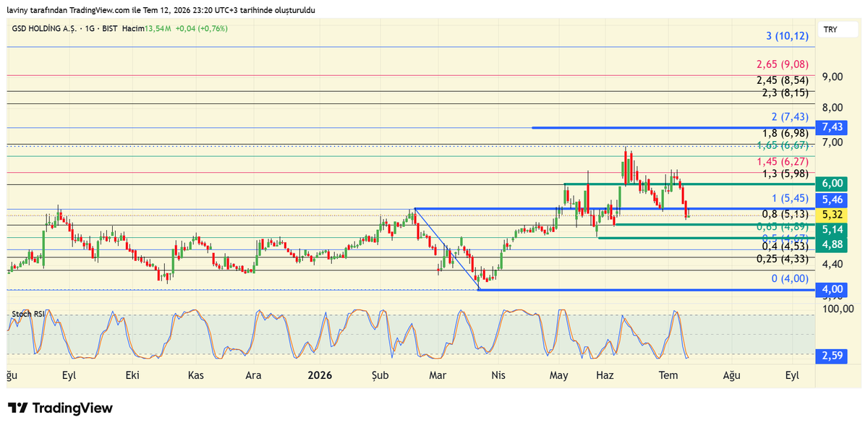Click the May month on time axis
The image size is (868, 428).
(x=558, y=375)
